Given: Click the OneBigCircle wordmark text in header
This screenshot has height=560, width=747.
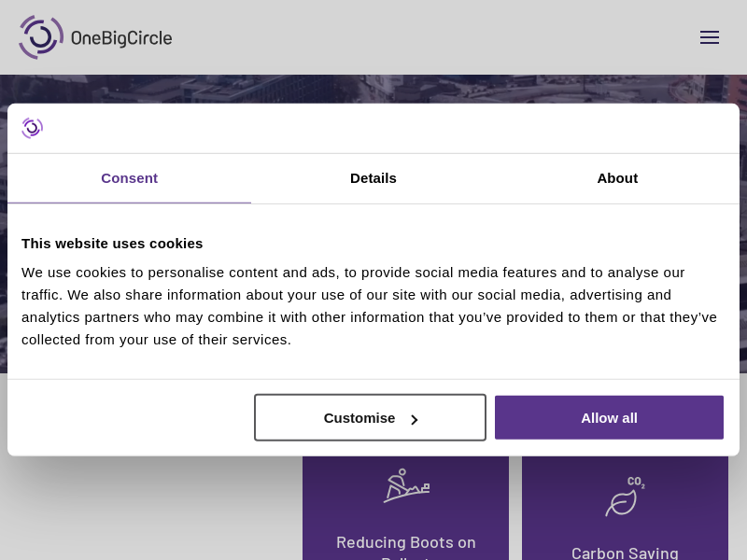Looking at the screenshot, I should pyautogui.click(x=121, y=38).
